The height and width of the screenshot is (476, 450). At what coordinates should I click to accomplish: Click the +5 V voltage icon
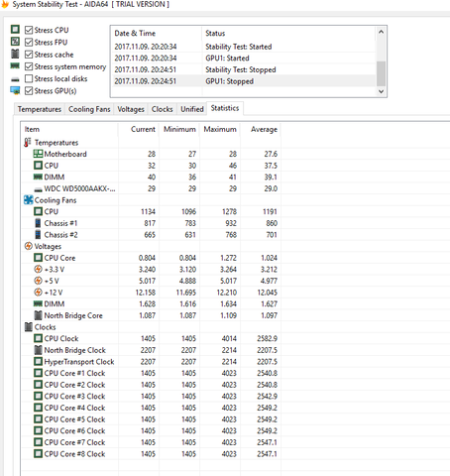pos(39,281)
